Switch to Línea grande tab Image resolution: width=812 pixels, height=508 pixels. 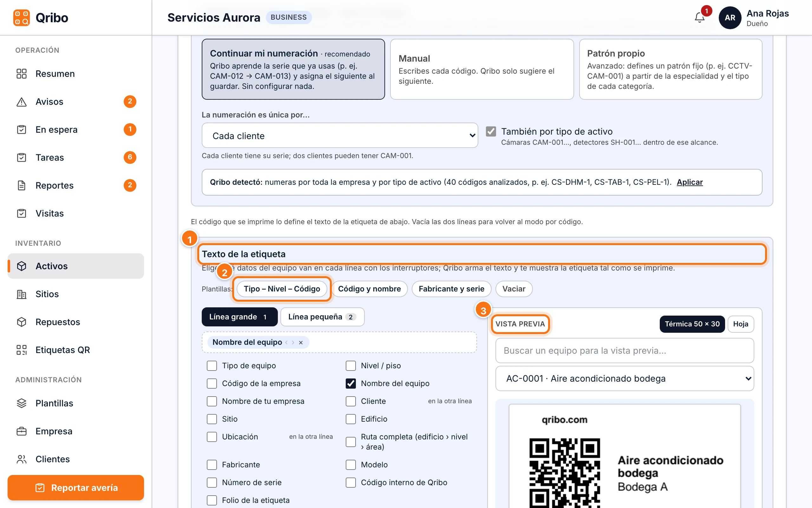point(239,317)
